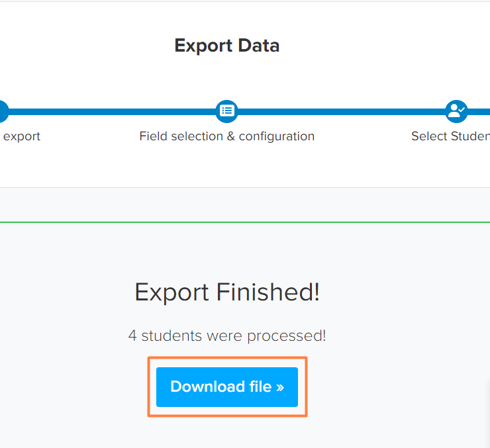Open the 'Field selection & configuration' step label
This screenshot has height=448, width=490.
click(227, 136)
